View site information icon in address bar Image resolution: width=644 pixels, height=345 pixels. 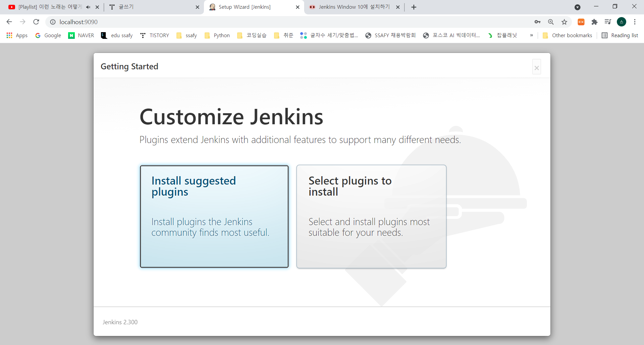pos(53,22)
